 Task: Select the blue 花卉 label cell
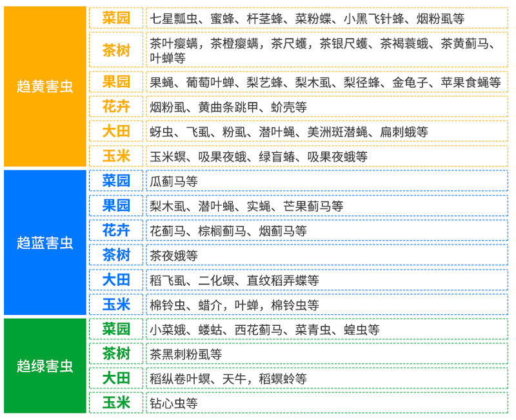click(116, 230)
